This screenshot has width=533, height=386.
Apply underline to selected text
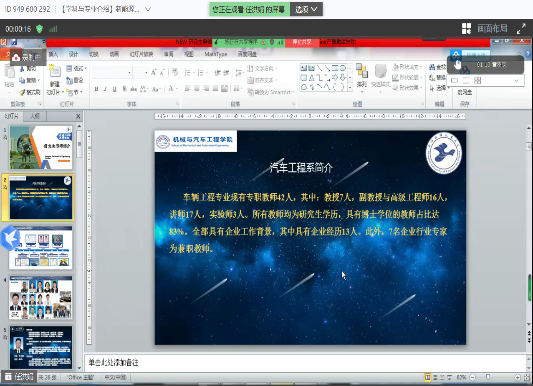[115, 89]
